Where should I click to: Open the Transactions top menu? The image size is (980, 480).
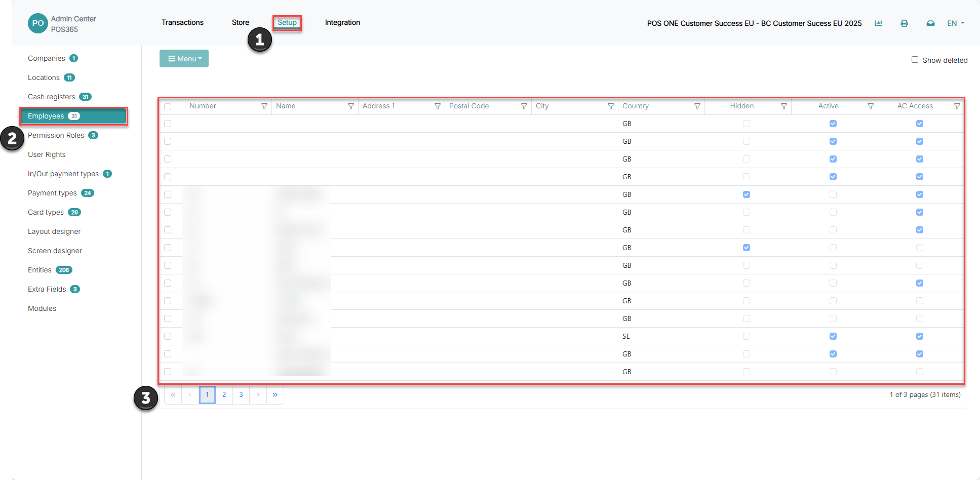click(x=182, y=22)
